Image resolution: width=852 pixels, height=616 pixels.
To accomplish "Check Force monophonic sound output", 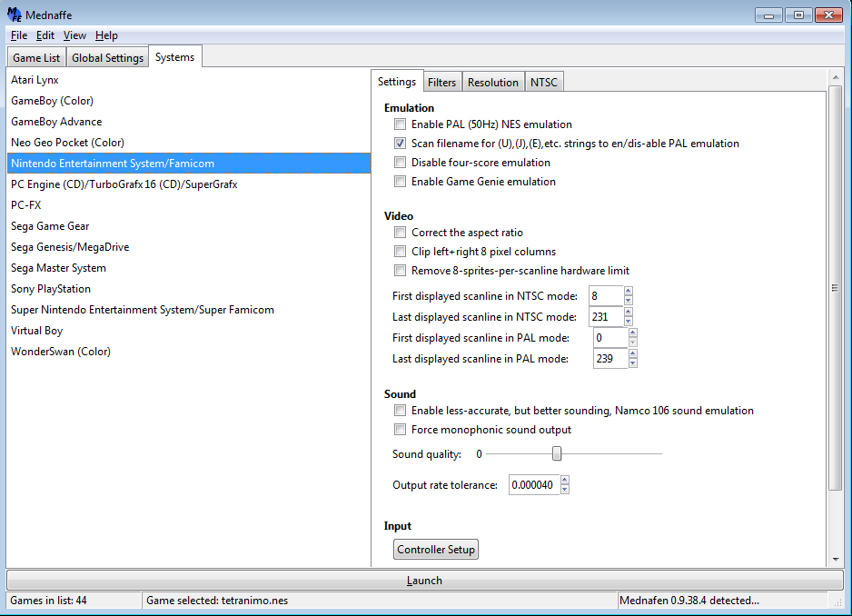I will point(400,430).
